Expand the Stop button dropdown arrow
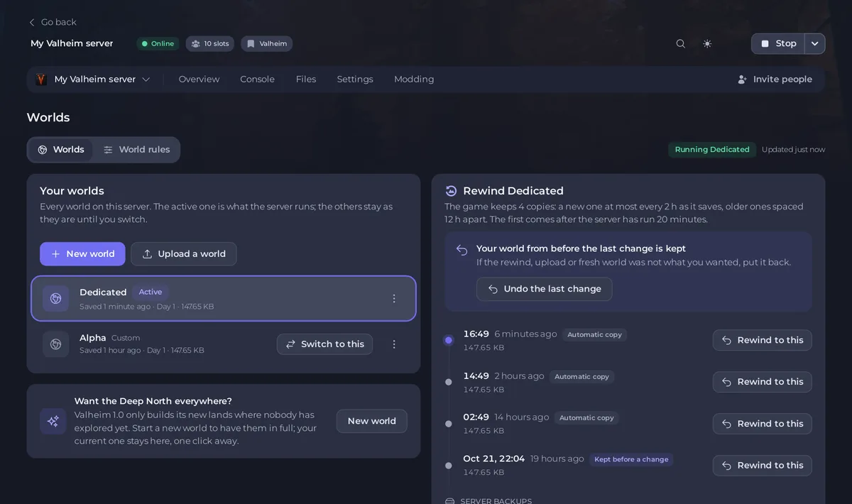The width and height of the screenshot is (852, 504). (x=815, y=43)
